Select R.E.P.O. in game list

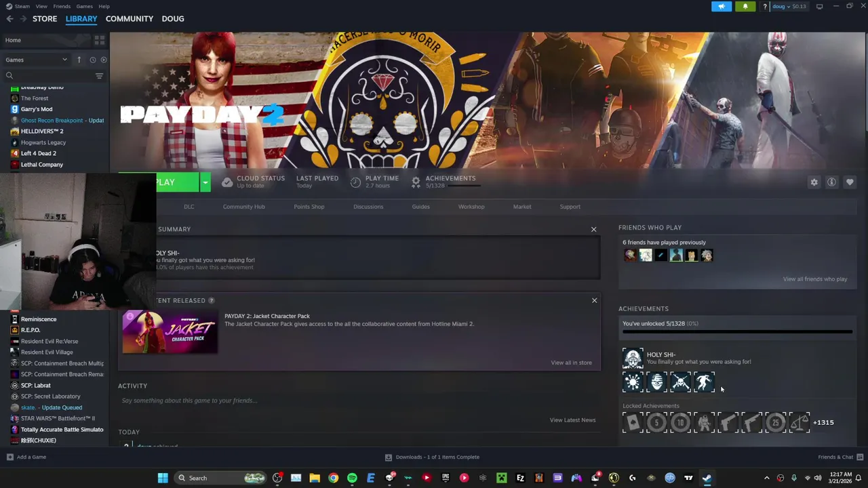tap(30, 330)
